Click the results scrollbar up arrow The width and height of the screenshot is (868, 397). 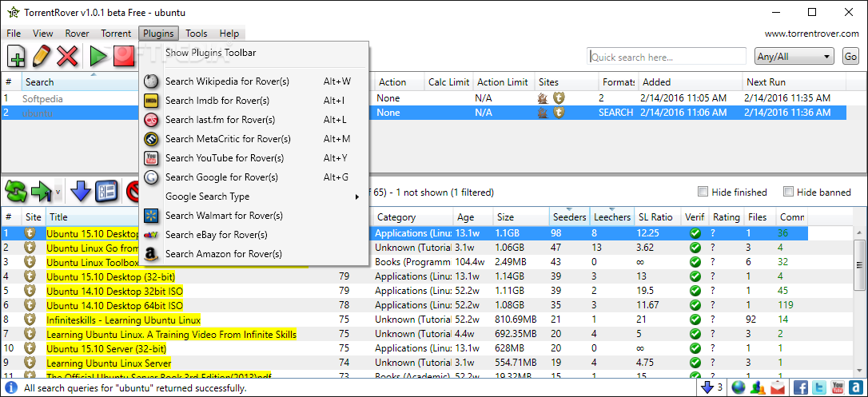pos(859,232)
